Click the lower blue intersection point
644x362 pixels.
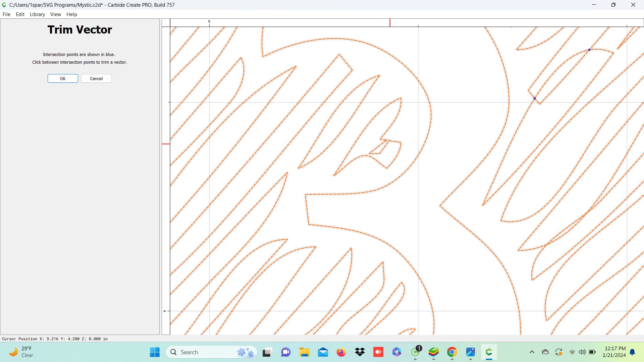535,98
